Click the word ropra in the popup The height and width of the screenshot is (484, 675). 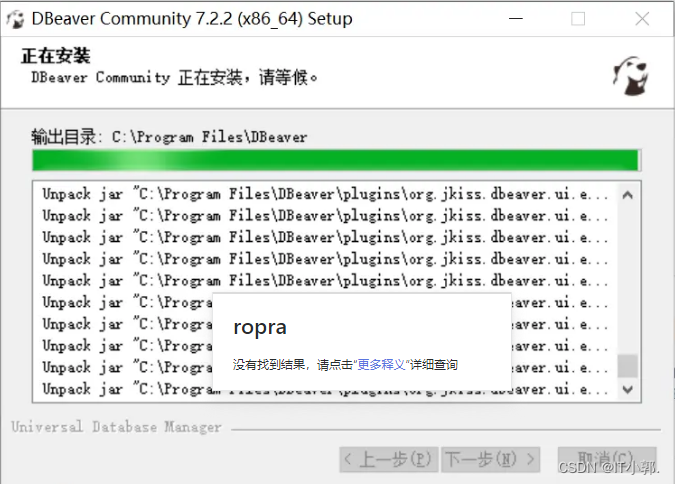click(x=260, y=327)
